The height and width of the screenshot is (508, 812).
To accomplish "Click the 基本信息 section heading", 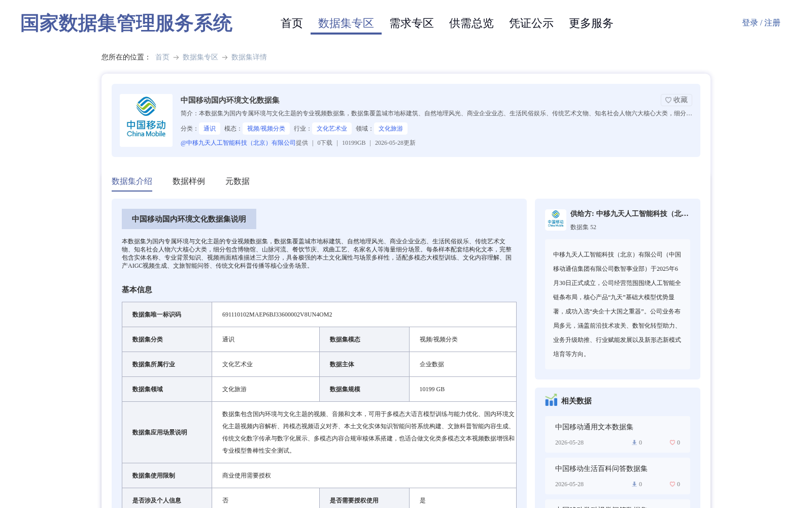I will click(x=137, y=290).
